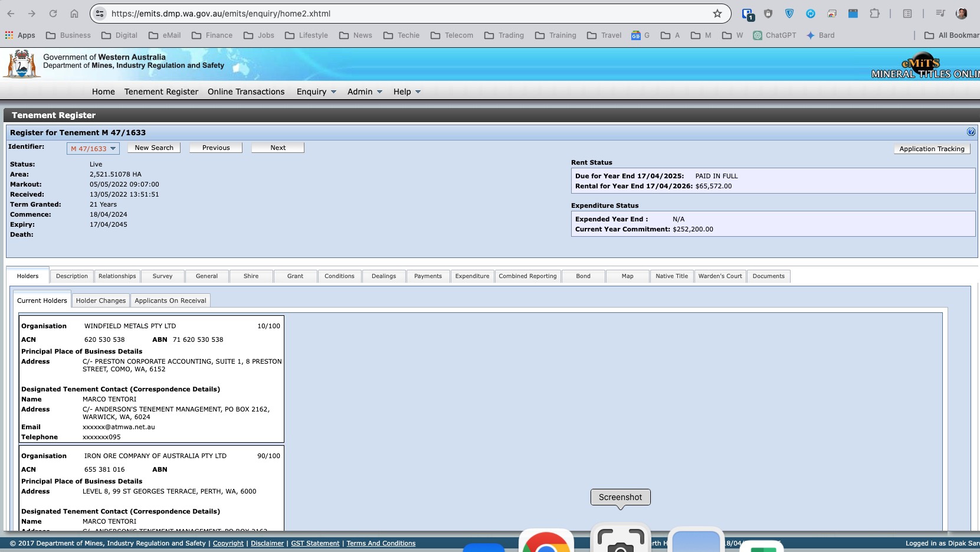
Task: Click the Previous tenement button
Action: [216, 148]
